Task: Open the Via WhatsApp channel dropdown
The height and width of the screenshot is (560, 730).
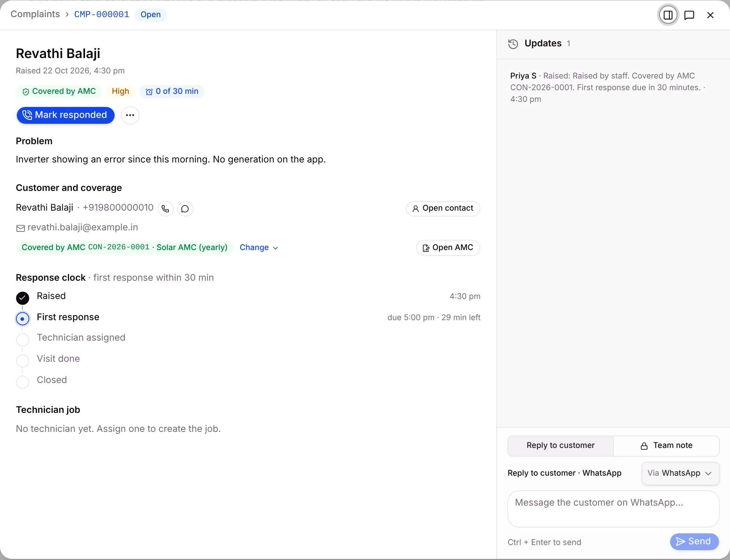Action: [680, 473]
